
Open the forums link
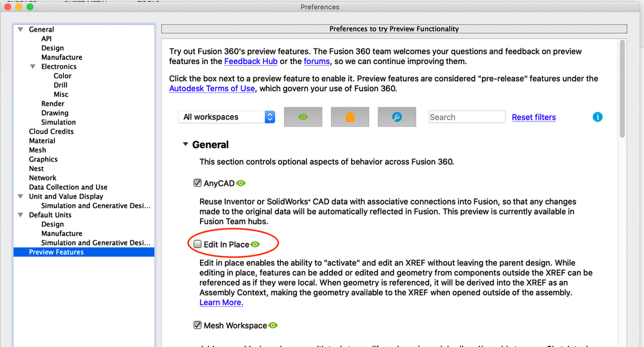pyautogui.click(x=317, y=61)
